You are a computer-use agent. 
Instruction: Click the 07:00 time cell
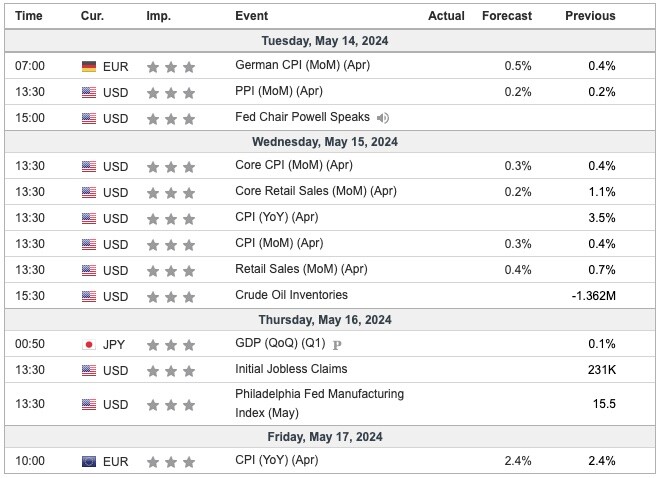[x=30, y=66]
